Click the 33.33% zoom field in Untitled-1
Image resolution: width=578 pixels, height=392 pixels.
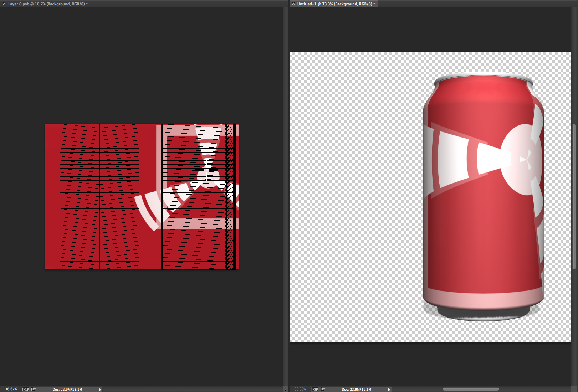[300, 389]
